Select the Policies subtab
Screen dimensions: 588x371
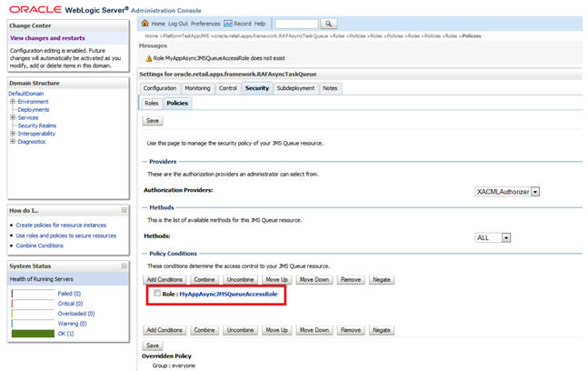pos(177,103)
